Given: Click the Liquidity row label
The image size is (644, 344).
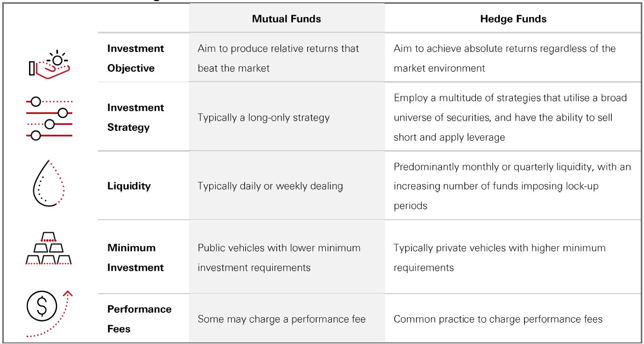Looking at the screenshot, I should coord(129,186).
